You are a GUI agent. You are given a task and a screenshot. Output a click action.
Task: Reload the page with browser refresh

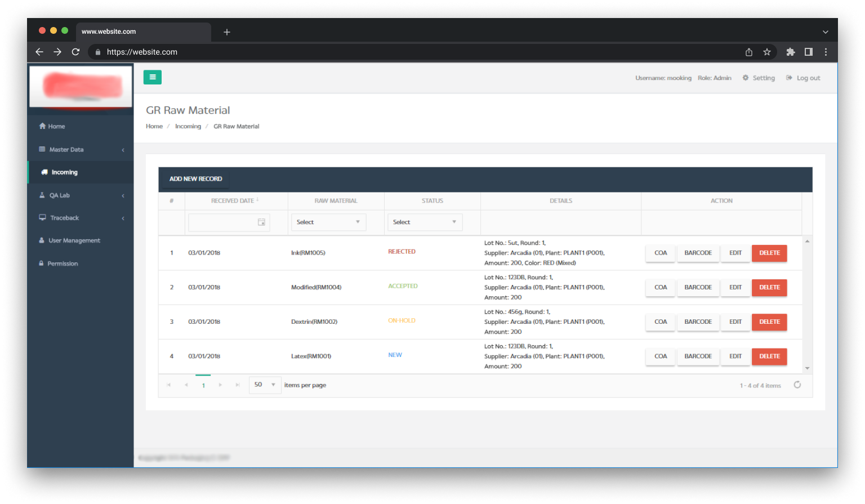(75, 52)
